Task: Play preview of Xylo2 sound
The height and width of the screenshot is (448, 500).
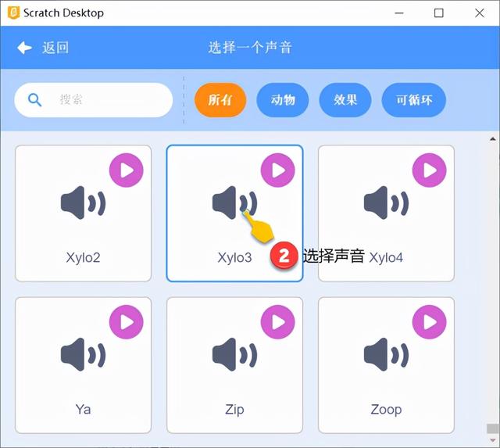Action: pyautogui.click(x=127, y=170)
